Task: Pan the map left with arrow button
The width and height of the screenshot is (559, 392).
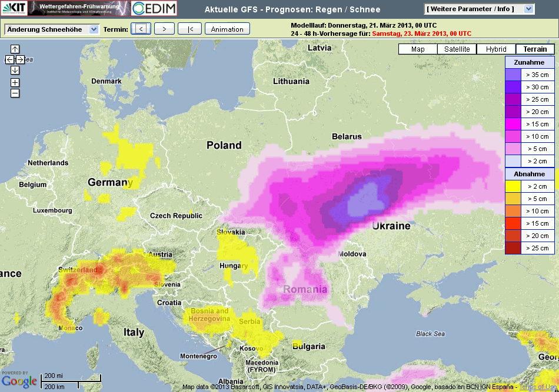Action: point(9,59)
